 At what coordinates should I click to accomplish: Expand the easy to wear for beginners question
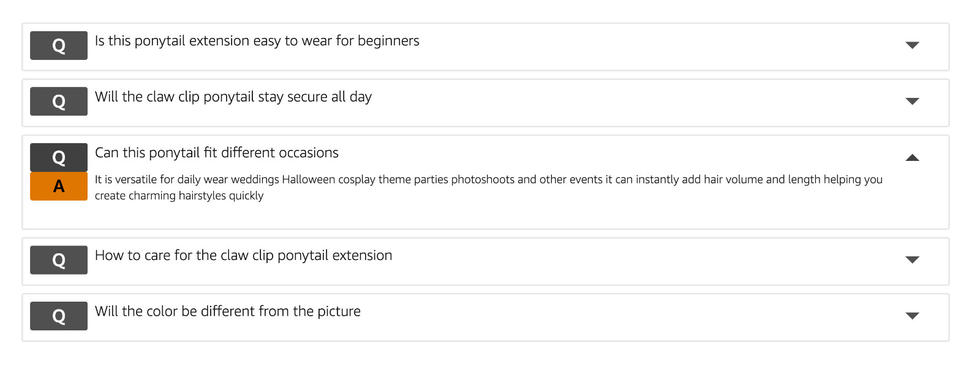coord(912,45)
